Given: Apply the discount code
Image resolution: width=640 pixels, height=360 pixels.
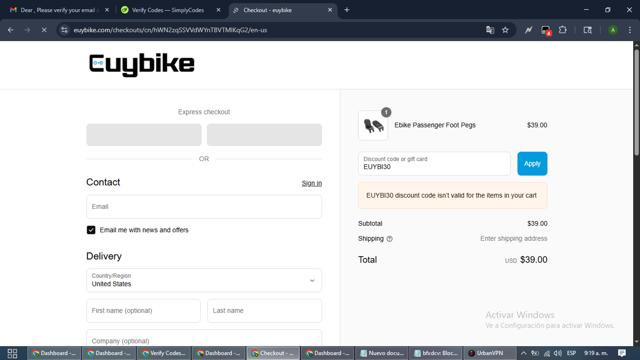Looking at the screenshot, I should [532, 164].
